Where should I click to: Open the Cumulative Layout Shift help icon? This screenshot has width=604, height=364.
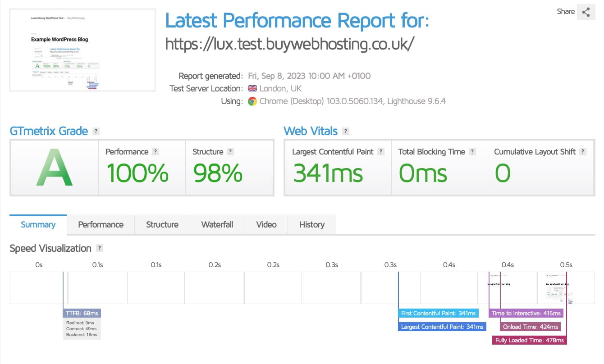[x=583, y=151]
